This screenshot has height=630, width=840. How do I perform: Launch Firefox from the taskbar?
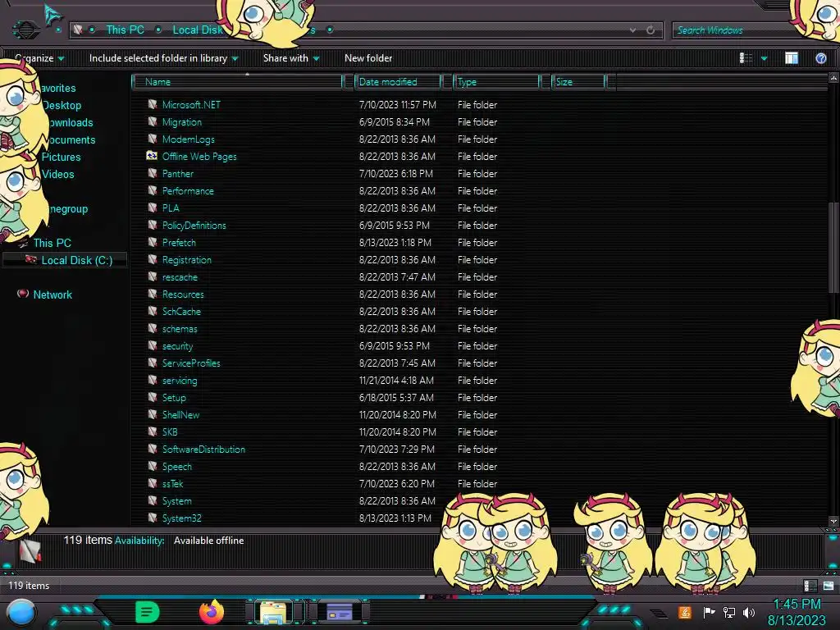pyautogui.click(x=212, y=612)
